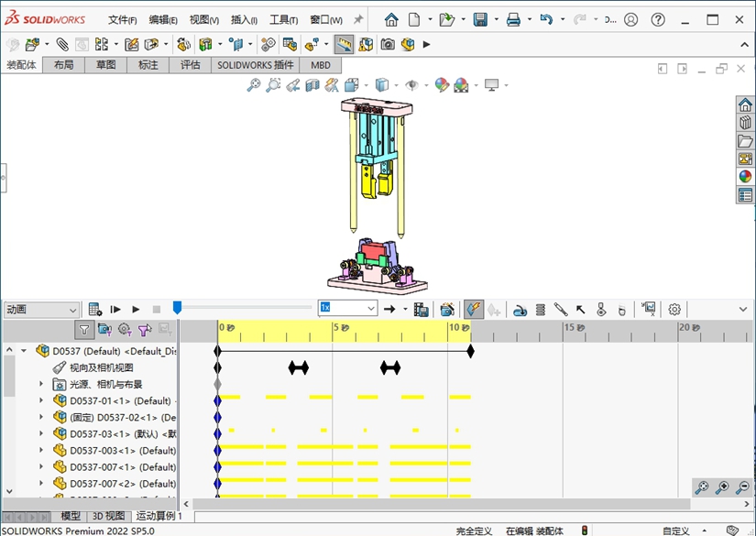Image resolution: width=756 pixels, height=536 pixels.
Task: Collapse the D0537 assembly tree node
Action: 24,351
